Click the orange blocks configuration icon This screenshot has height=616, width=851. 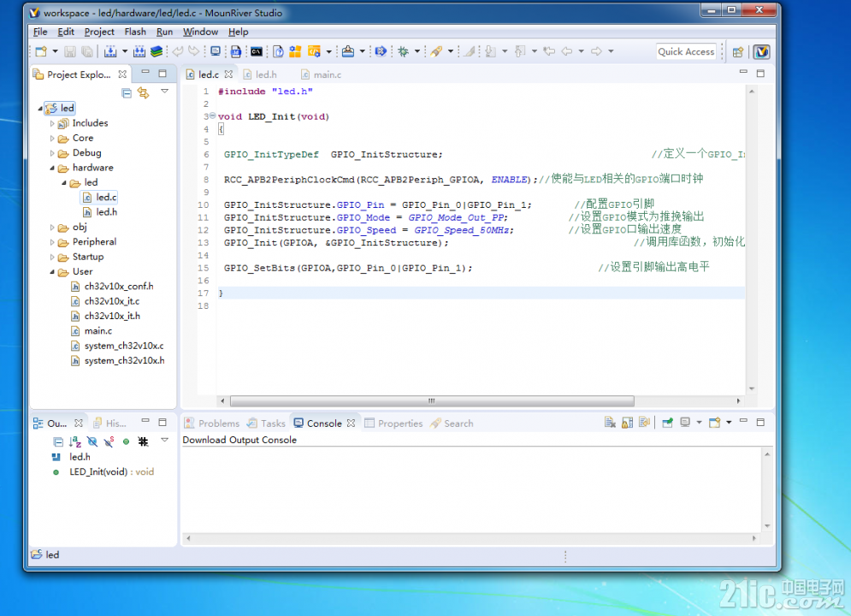[295, 51]
